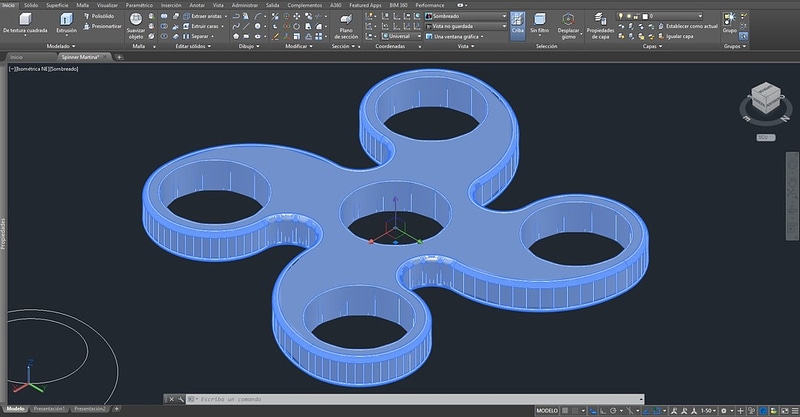This screenshot has width=800, height=417.
Task: Open the Vista no guardada dropdown
Action: coord(466,26)
